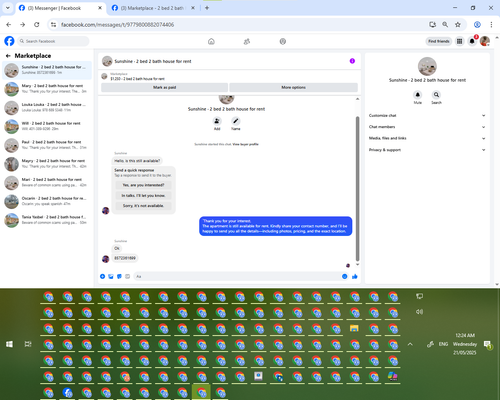This screenshot has width=500, height=400.
Task: Send quick response 'Yes, are you interested?'
Action: pyautogui.click(x=143, y=185)
